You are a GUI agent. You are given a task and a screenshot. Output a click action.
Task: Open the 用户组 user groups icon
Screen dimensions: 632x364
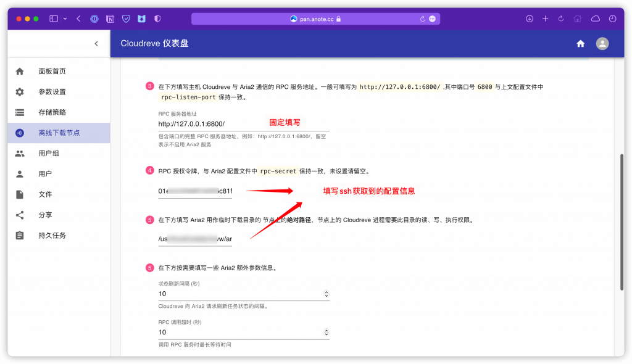click(x=19, y=153)
